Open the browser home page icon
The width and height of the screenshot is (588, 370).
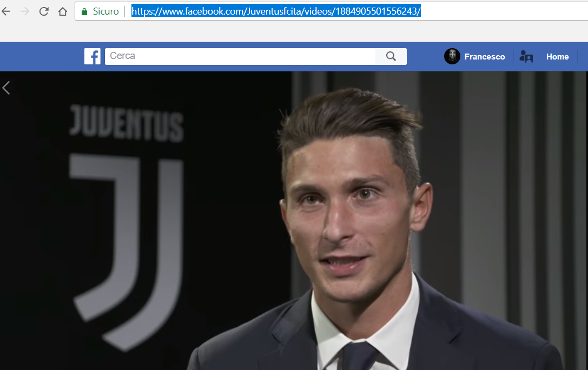coord(63,11)
